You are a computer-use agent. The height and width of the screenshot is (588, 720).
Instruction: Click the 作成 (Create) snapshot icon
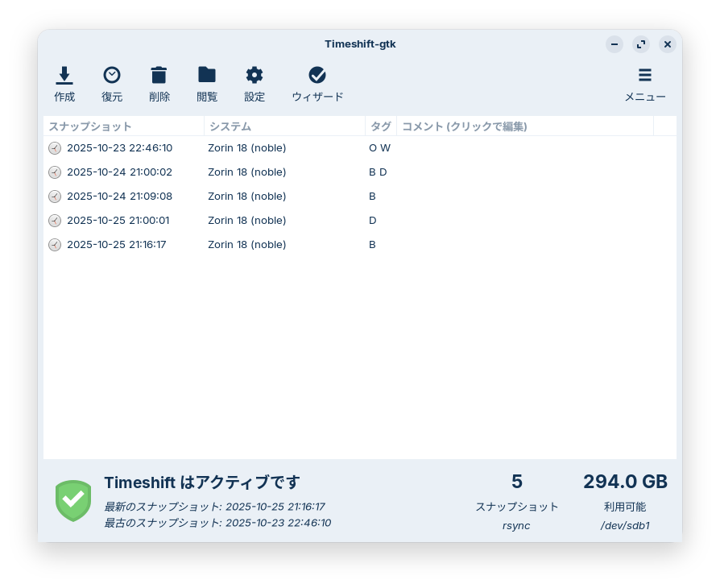pyautogui.click(x=64, y=76)
